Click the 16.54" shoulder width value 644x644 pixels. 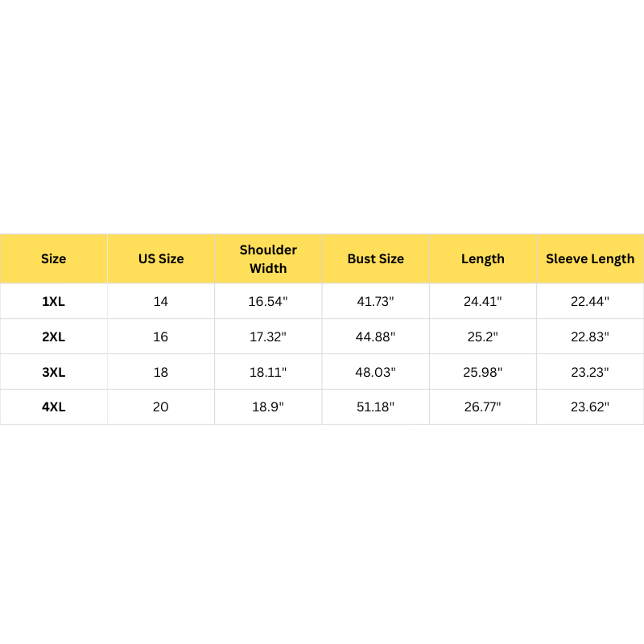268,301
